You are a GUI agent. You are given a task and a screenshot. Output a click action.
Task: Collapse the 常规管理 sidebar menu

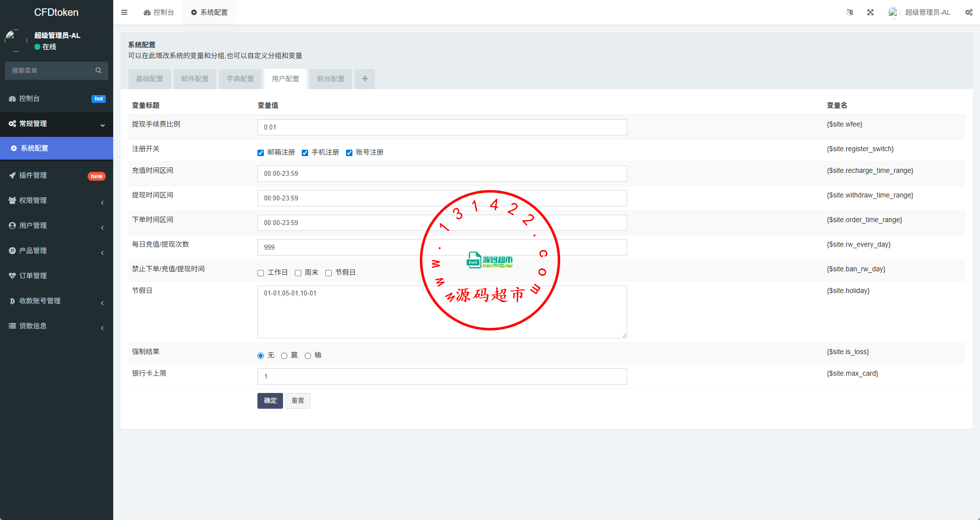point(32,124)
